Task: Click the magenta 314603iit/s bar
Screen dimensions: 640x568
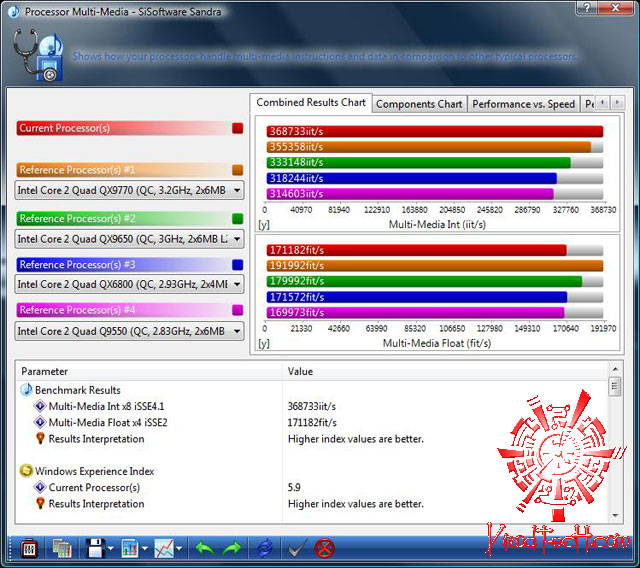Action: tap(410, 194)
